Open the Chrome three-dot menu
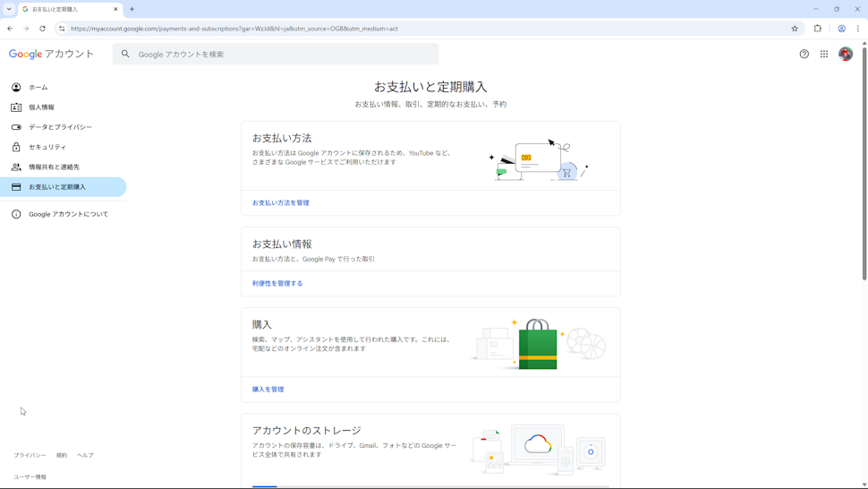This screenshot has height=489, width=868. (858, 29)
